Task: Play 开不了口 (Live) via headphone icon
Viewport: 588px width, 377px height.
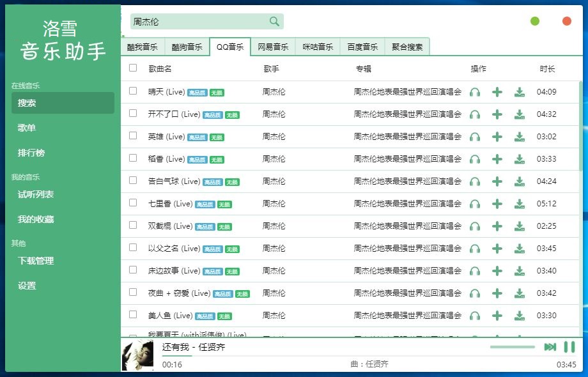Action: (x=475, y=114)
